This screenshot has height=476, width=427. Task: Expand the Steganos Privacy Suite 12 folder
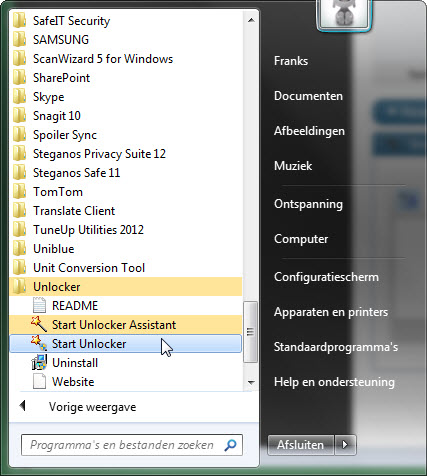pos(126,154)
